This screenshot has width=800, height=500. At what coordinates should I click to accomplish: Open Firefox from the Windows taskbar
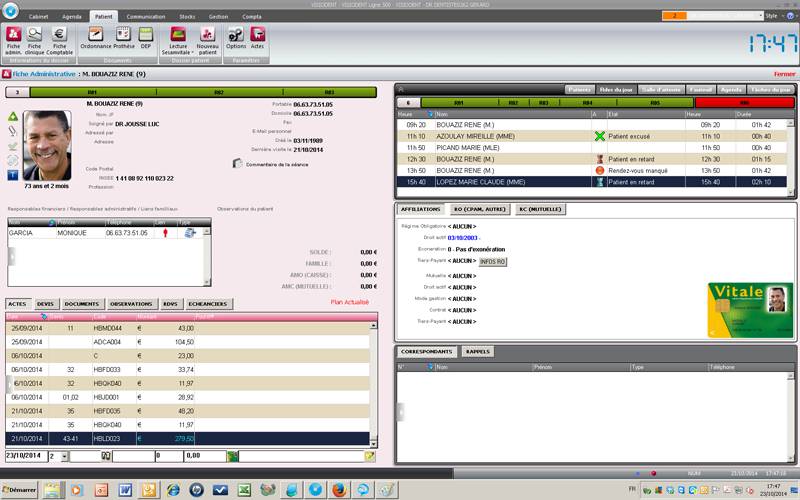coord(338,489)
